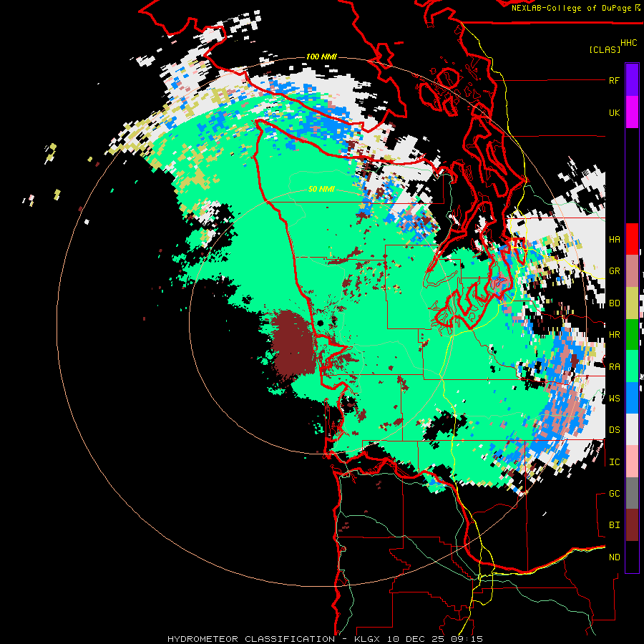Click the HHC product label
Screen dimensions: 644x644
629,43
